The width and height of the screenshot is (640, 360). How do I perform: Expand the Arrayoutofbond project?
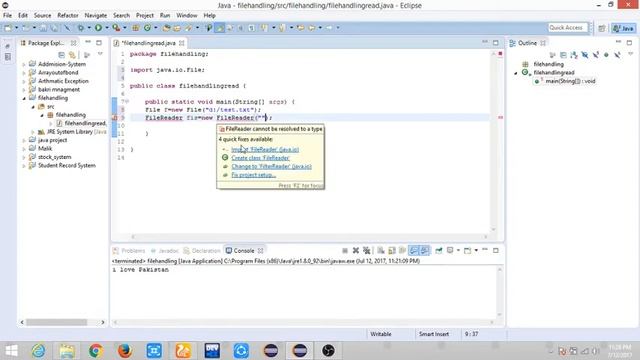point(24,73)
